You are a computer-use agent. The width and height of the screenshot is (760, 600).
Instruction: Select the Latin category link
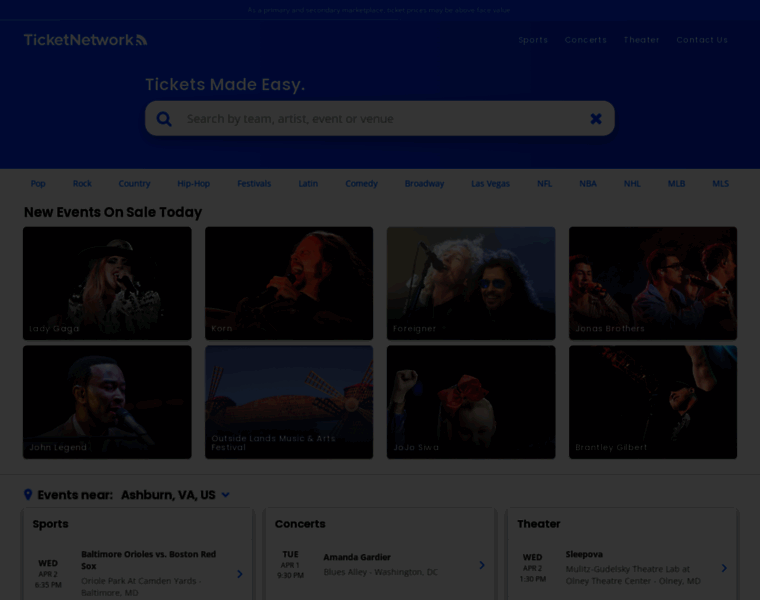(308, 184)
